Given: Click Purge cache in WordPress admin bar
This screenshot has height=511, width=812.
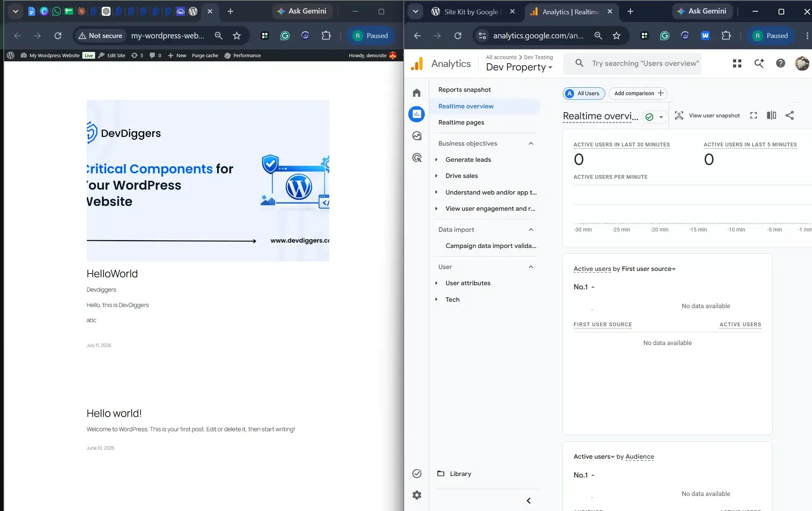Looking at the screenshot, I should click(205, 55).
